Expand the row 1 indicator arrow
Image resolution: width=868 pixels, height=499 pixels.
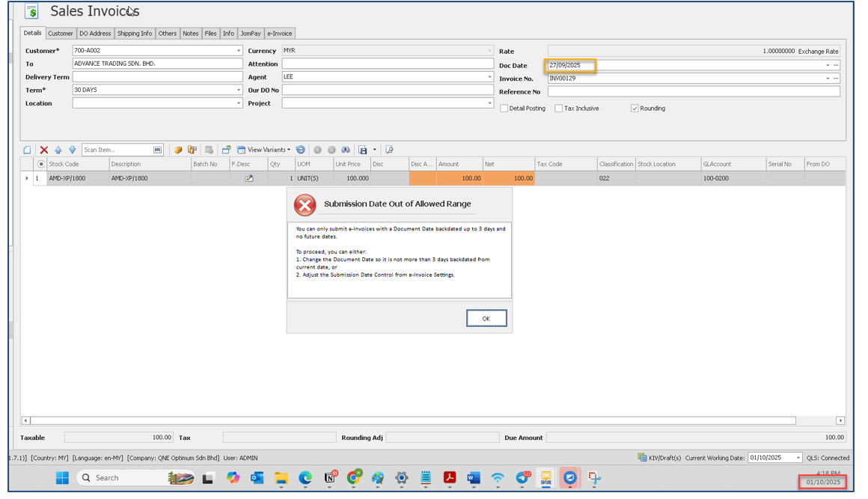coord(27,178)
